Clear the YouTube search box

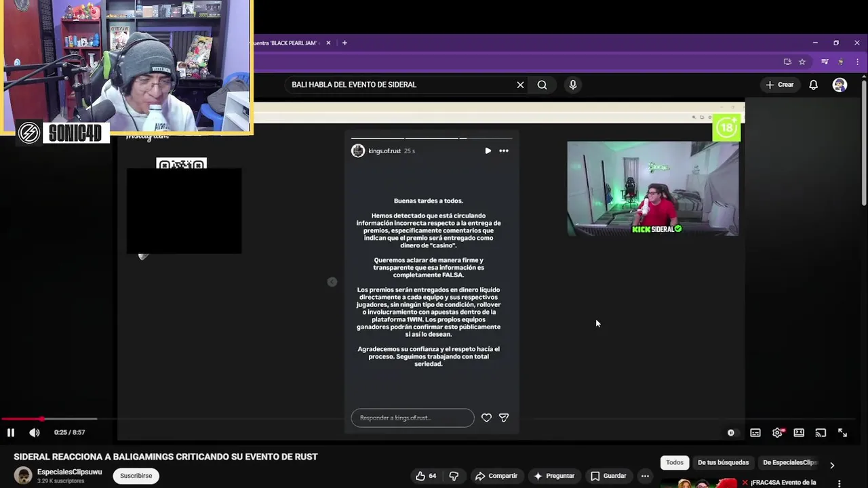520,85
